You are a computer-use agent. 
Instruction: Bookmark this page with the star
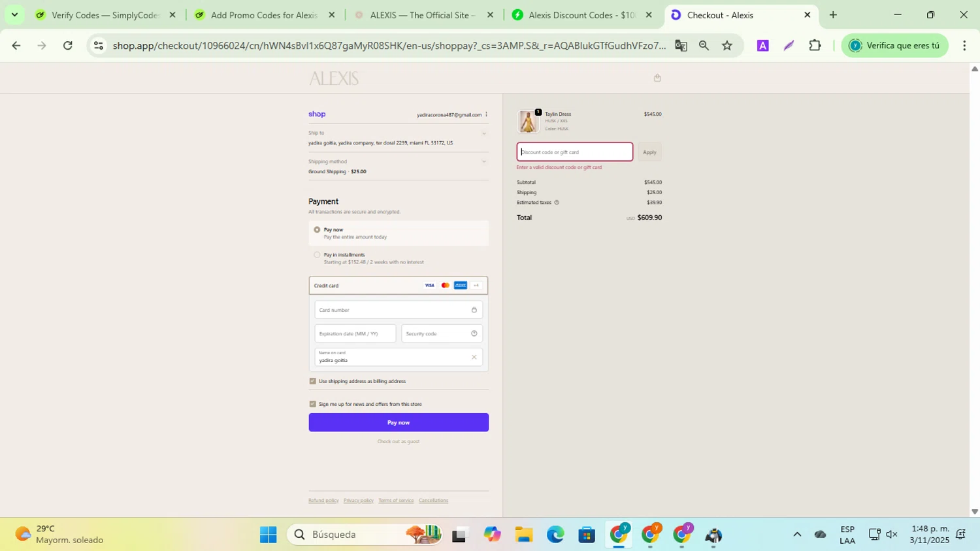pyautogui.click(x=727, y=45)
